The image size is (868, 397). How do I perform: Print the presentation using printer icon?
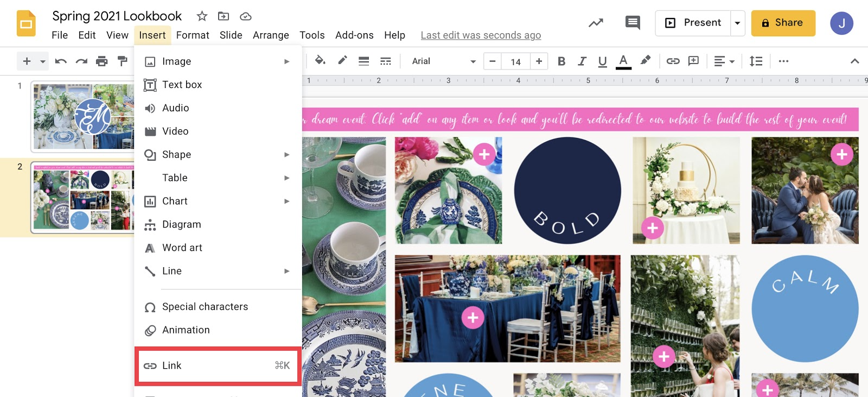click(x=102, y=61)
